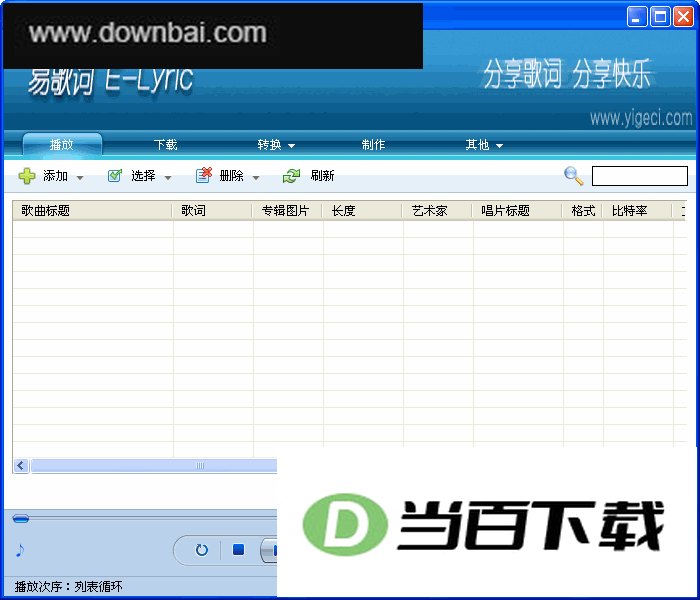Sort by 长度 column header
The image size is (700, 600).
coord(362,210)
